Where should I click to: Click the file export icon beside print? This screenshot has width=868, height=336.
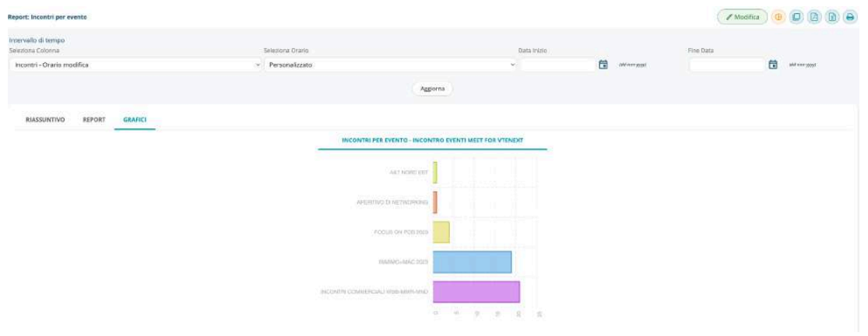pos(831,17)
